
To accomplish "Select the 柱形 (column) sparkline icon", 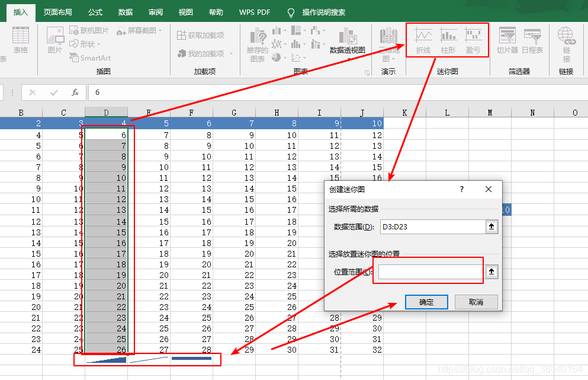I will (447, 40).
